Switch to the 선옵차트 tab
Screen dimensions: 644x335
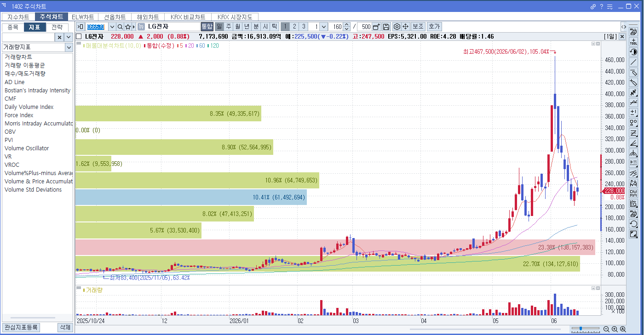(x=115, y=17)
